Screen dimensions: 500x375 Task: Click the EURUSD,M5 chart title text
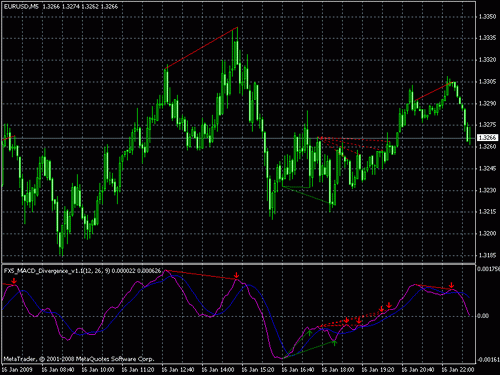point(22,6)
